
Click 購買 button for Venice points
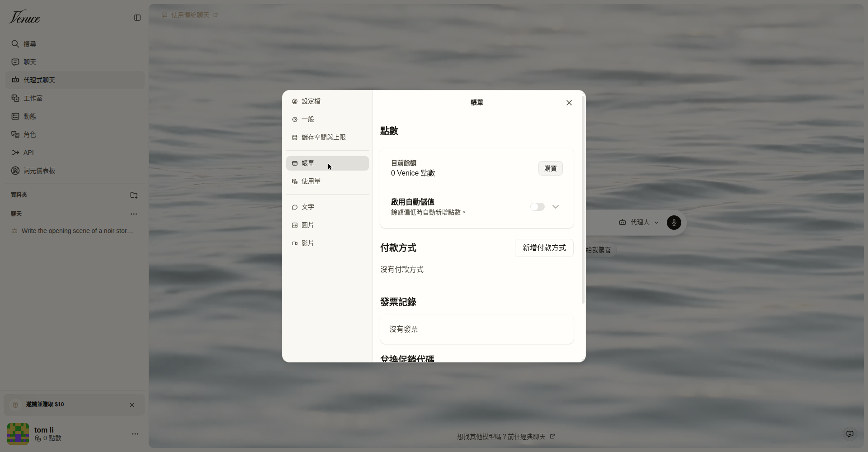(550, 168)
